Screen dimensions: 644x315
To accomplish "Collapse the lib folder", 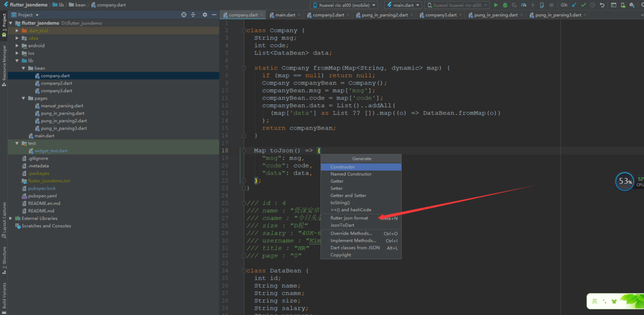I will click(17, 61).
